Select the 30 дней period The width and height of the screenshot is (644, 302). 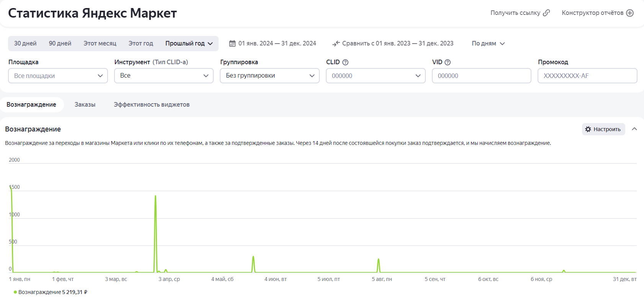pyautogui.click(x=25, y=44)
